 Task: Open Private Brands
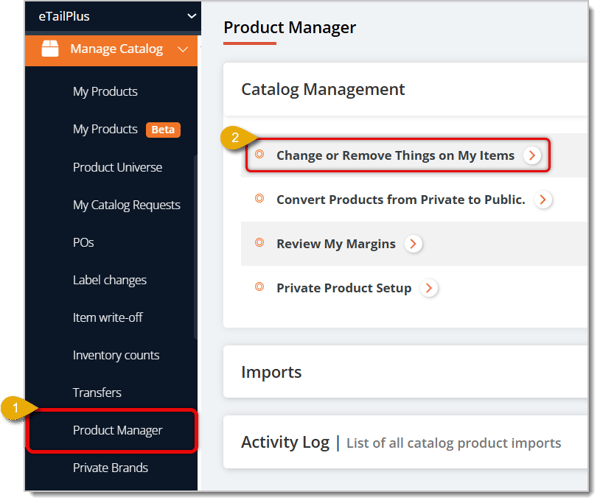tap(111, 468)
